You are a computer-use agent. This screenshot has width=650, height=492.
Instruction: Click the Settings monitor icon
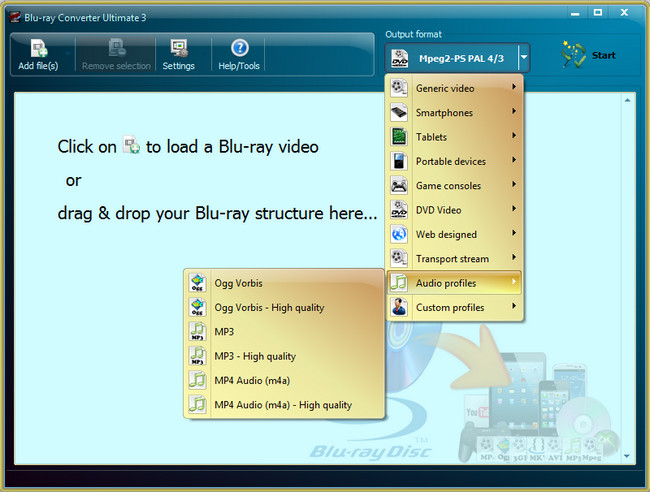pos(179,48)
